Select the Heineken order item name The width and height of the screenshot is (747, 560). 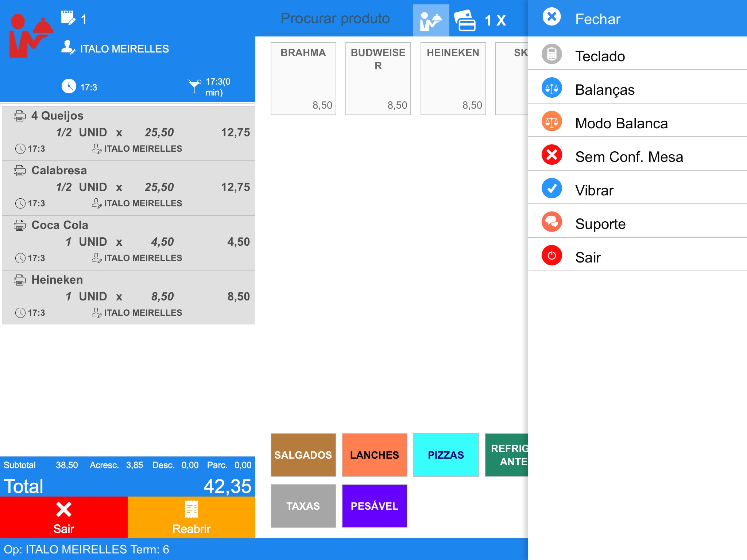57,280
